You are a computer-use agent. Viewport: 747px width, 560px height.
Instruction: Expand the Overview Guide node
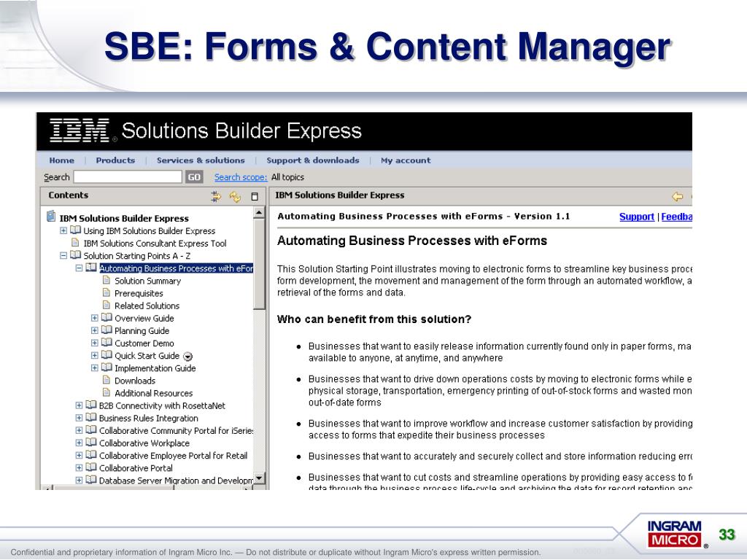click(94, 318)
